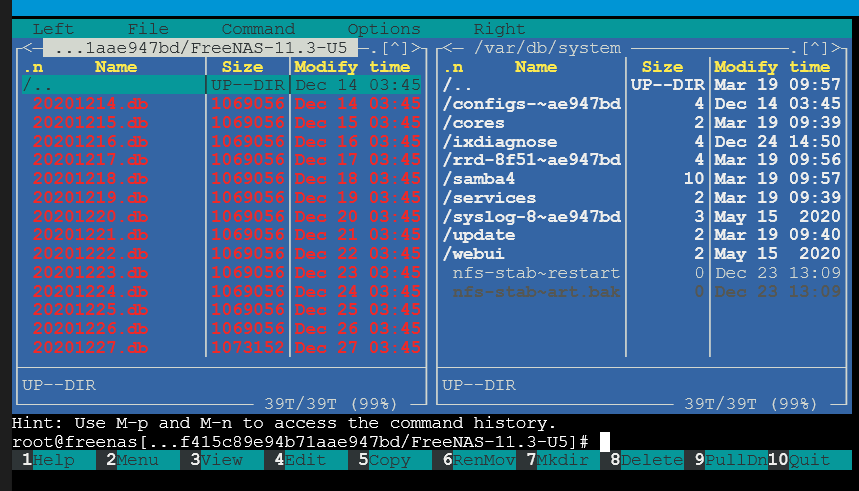Click 10Quit function key button
This screenshot has width=859, height=491.
(810, 460)
